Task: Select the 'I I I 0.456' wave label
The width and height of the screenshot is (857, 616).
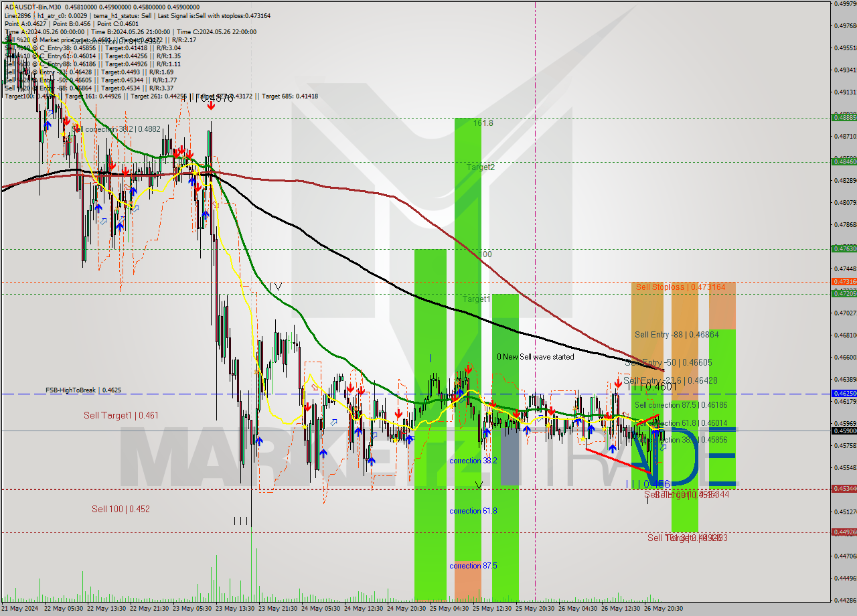Action: point(648,484)
